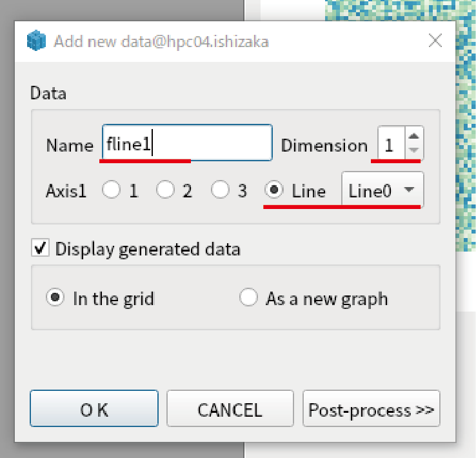Screen dimensions: 476x458
Task: Select Axis1 radio option 2
Action: tap(166, 190)
